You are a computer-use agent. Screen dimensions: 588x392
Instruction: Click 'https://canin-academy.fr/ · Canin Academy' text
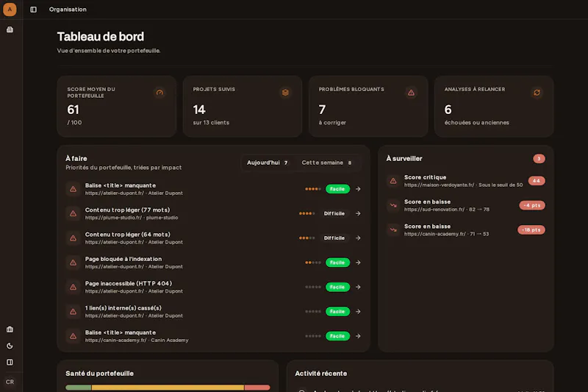point(137,341)
